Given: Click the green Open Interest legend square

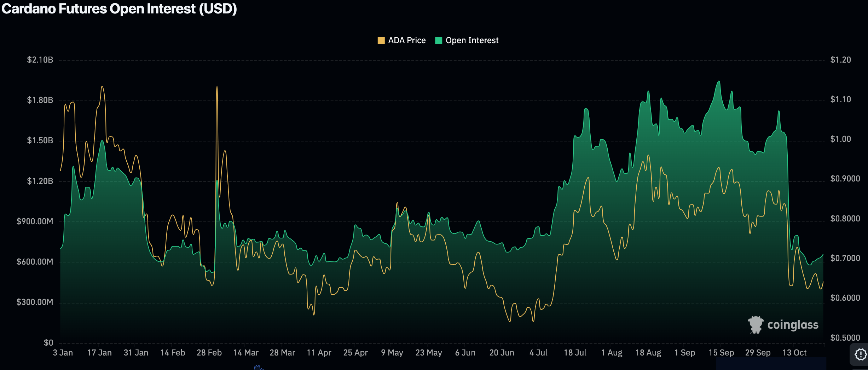Looking at the screenshot, I should click(x=439, y=41).
